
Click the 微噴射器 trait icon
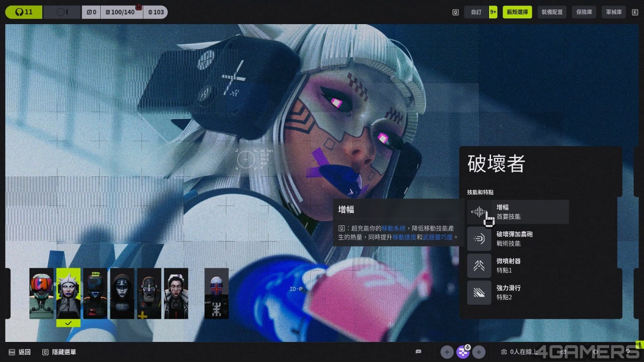point(479,266)
